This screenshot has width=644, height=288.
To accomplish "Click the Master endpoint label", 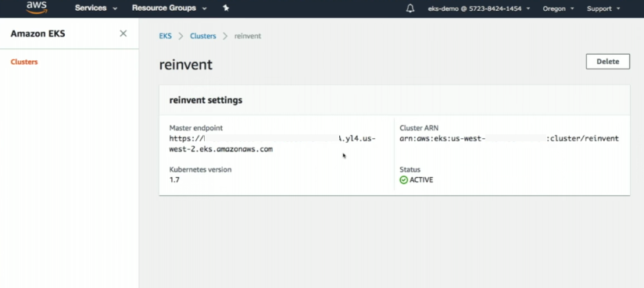I will (196, 128).
